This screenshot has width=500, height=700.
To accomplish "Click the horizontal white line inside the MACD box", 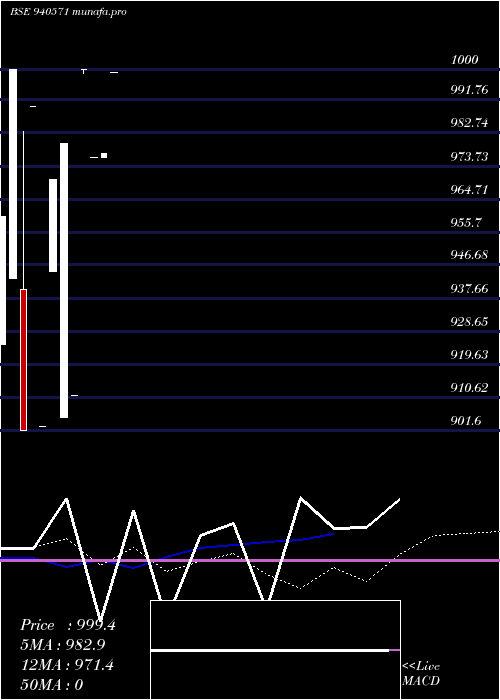I will click(x=270, y=651).
